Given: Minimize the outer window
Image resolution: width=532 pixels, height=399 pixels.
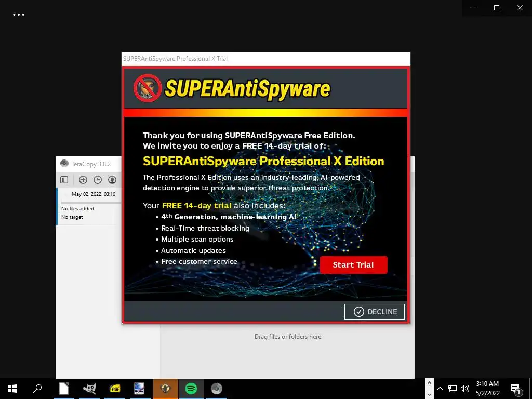Looking at the screenshot, I should tap(474, 8).
